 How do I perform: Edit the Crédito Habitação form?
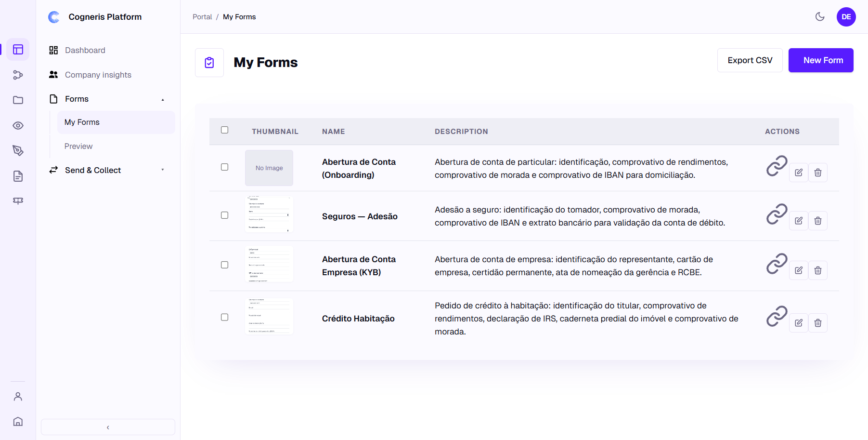[x=799, y=323]
